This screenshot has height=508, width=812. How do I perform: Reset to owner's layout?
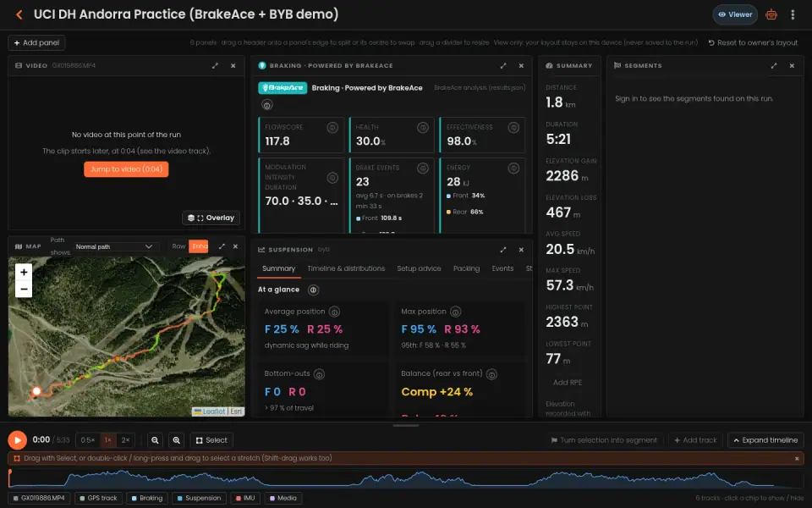(x=753, y=42)
